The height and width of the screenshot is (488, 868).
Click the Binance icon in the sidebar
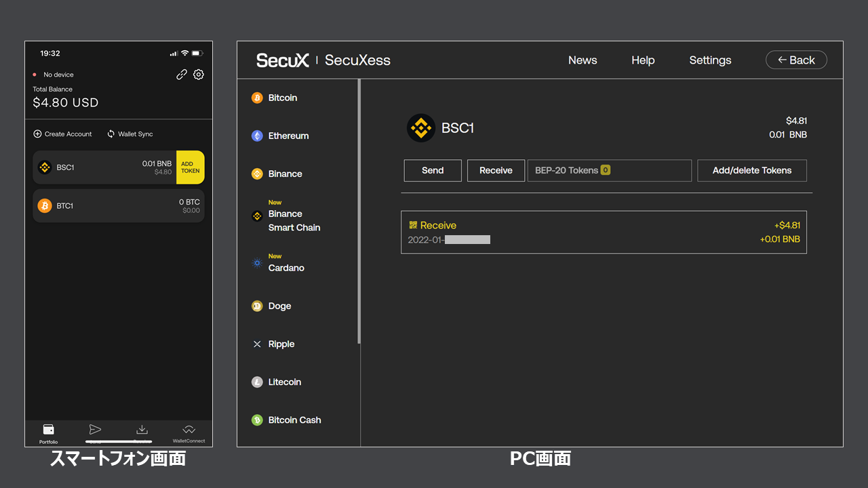pos(257,174)
